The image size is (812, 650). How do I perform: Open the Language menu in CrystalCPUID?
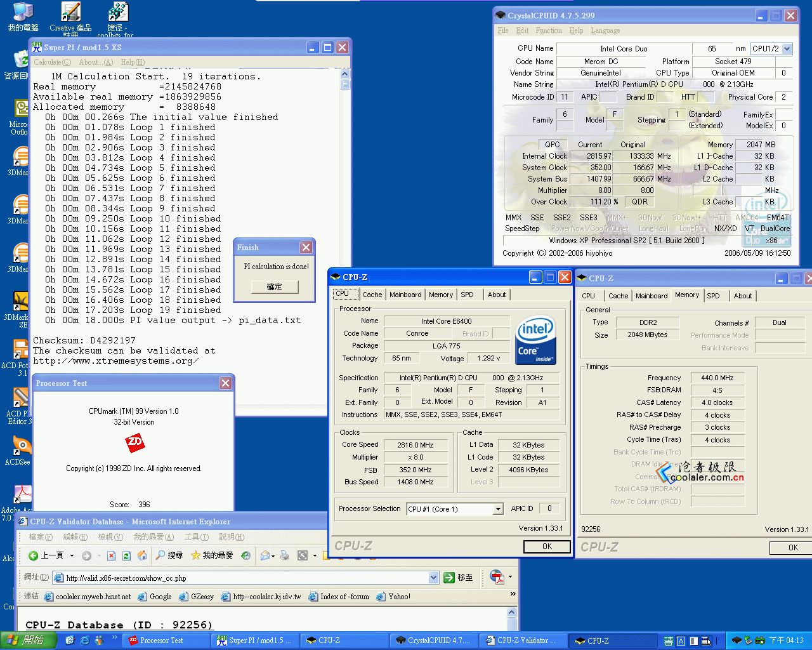pyautogui.click(x=605, y=30)
